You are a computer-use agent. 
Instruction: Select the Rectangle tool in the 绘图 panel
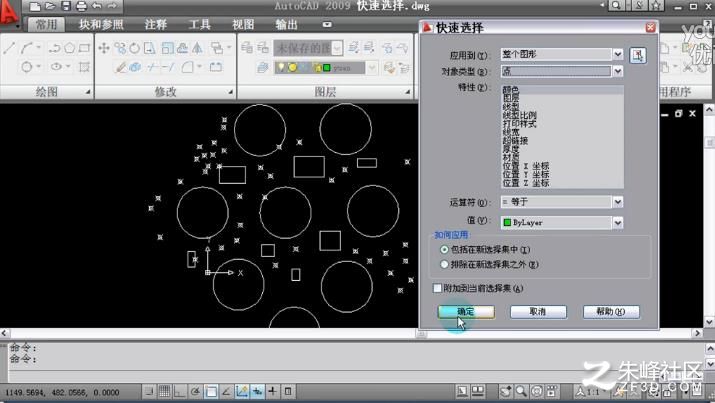[84, 47]
